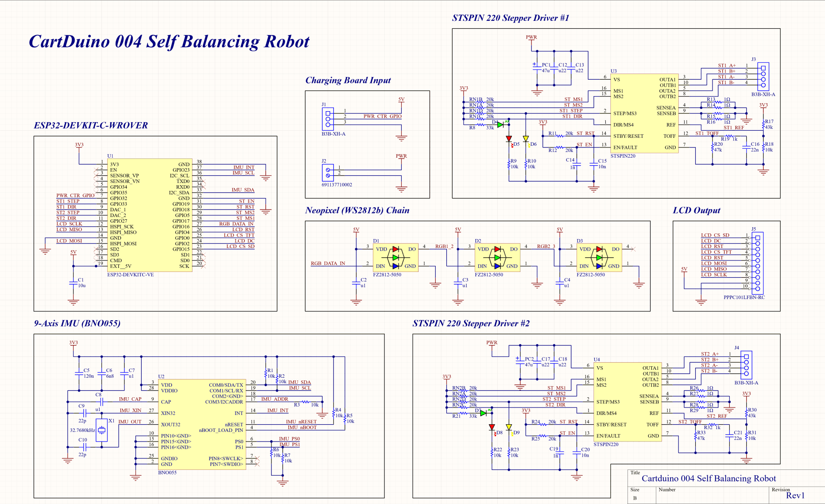The image size is (825, 504).
Task: Click capacitor C21 22n symbol
Action: tap(730, 435)
